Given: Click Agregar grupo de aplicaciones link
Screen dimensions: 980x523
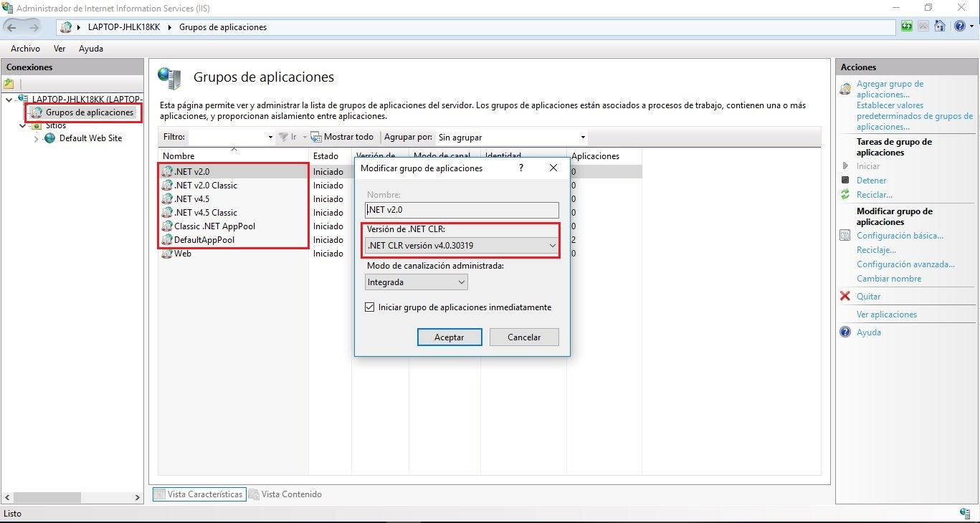Looking at the screenshot, I should 890,89.
